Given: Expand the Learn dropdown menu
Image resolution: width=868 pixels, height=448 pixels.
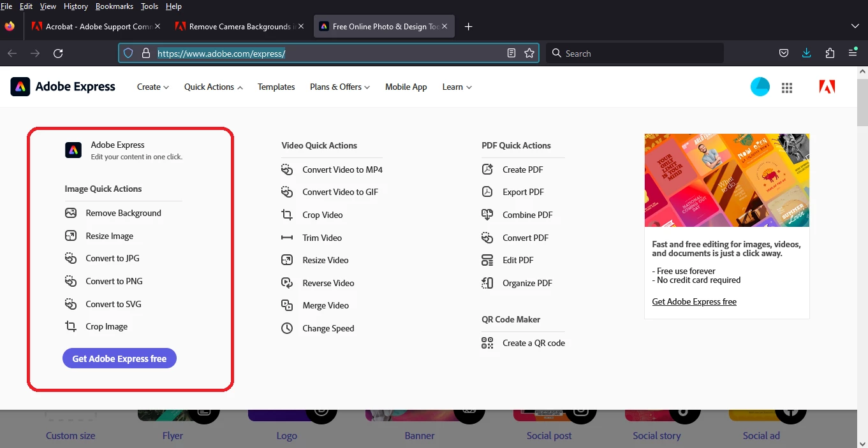Looking at the screenshot, I should click(x=457, y=87).
